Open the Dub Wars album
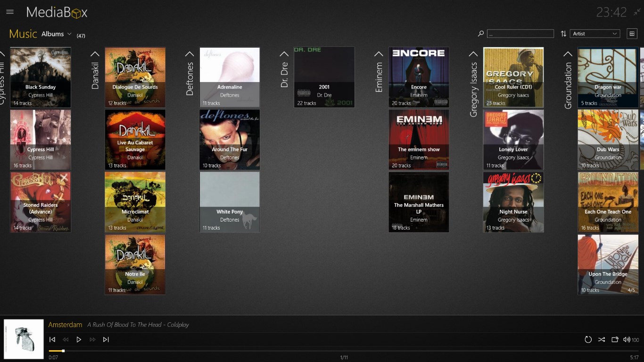The height and width of the screenshot is (362, 644). point(608,140)
